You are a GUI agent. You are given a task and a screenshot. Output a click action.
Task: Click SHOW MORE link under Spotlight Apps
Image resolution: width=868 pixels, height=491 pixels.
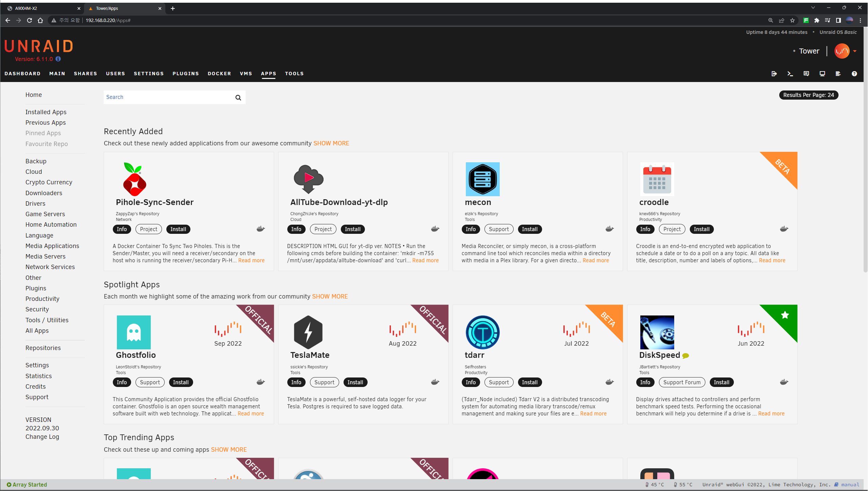tap(330, 296)
